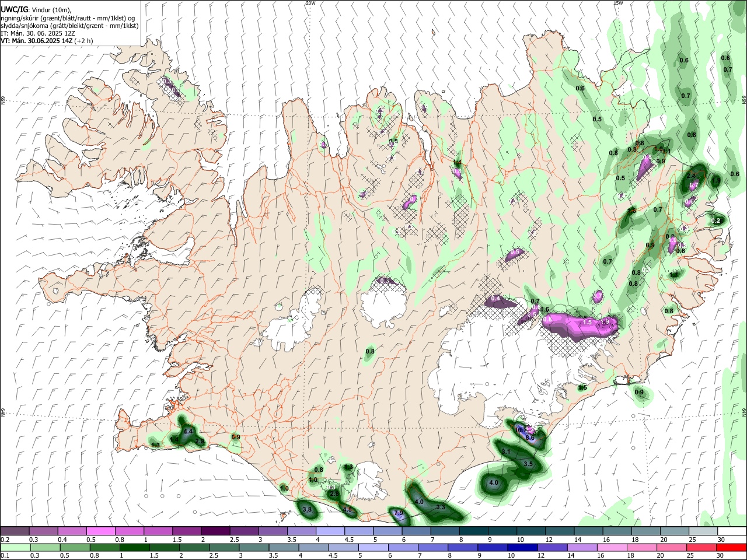Image resolution: width=747 pixels, height=560 pixels.
Task: Click the '0.2' label in top legend row
Action: click(5, 539)
